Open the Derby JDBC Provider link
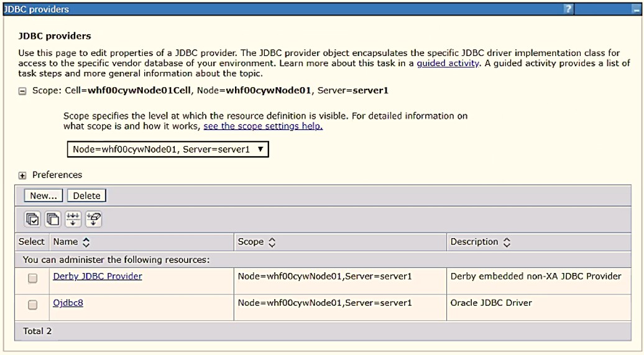Viewport: 644px width, 355px height. tap(98, 276)
